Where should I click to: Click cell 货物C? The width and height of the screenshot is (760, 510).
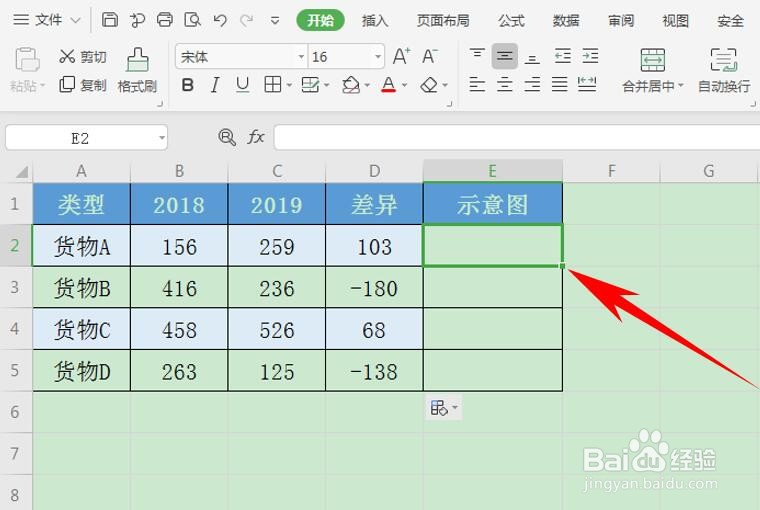[x=81, y=330]
